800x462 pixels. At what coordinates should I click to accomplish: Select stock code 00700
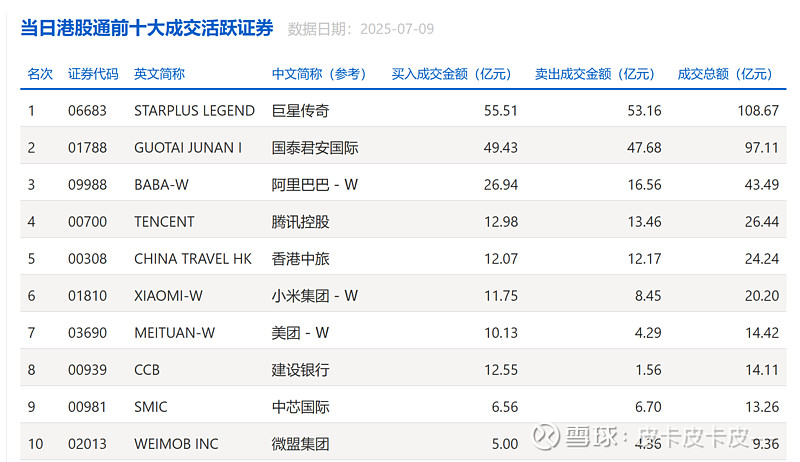click(87, 222)
